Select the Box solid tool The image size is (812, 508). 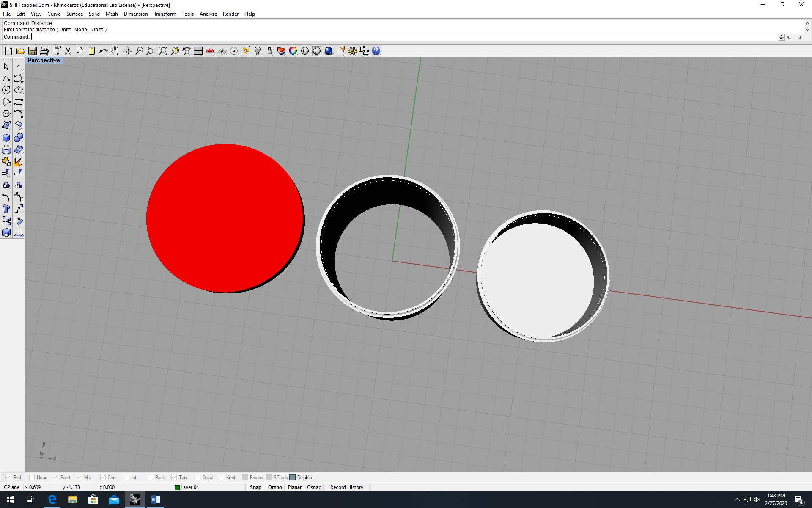click(6, 138)
